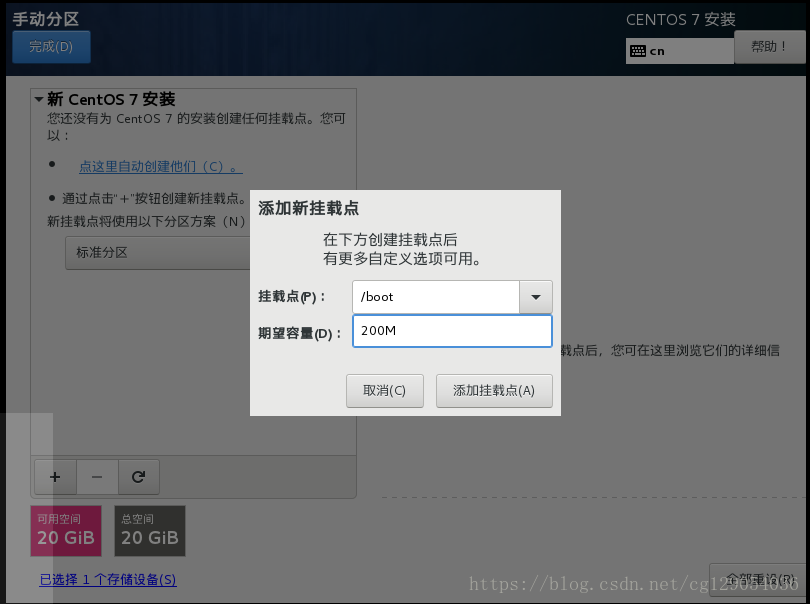Click the 挂载点(P) label
The image size is (810, 604).
pos(292,297)
